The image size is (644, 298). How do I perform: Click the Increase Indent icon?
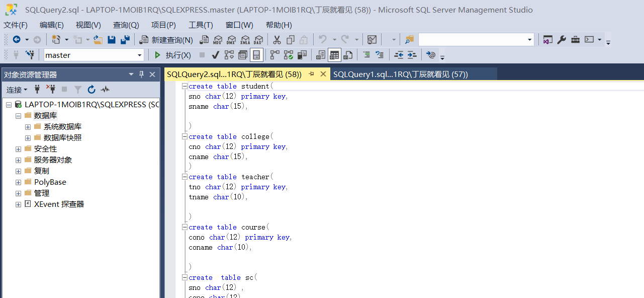[x=412, y=55]
